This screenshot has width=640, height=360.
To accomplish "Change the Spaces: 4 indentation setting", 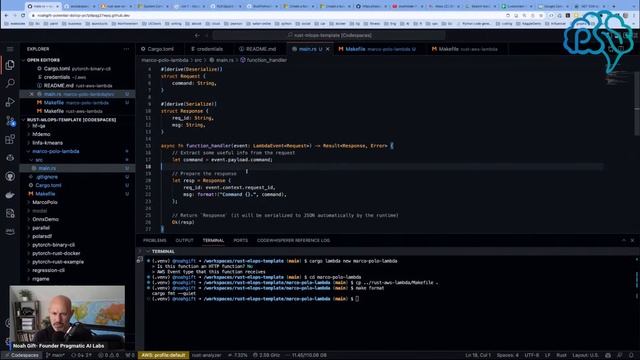I will point(507,355).
